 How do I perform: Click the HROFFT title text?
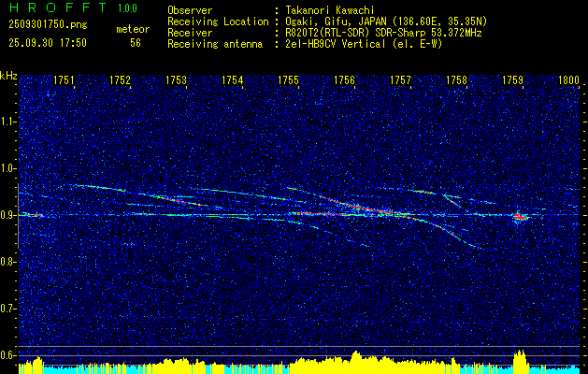click(58, 7)
